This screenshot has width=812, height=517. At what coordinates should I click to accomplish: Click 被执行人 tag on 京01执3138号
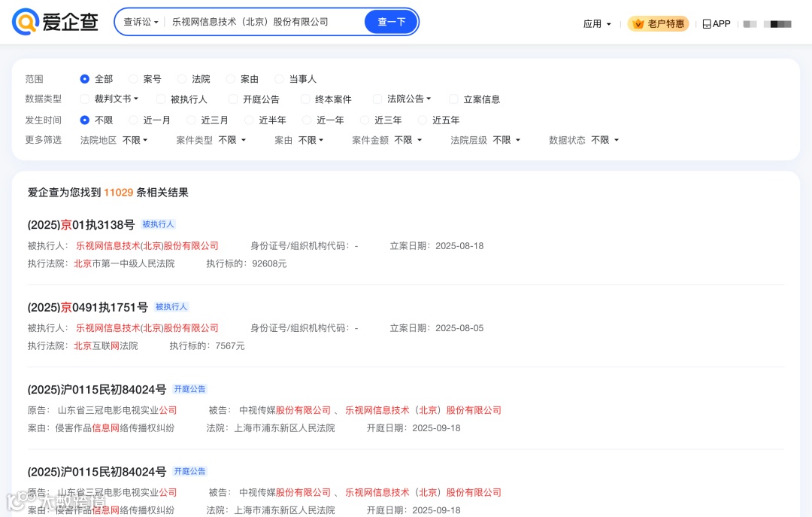click(159, 224)
